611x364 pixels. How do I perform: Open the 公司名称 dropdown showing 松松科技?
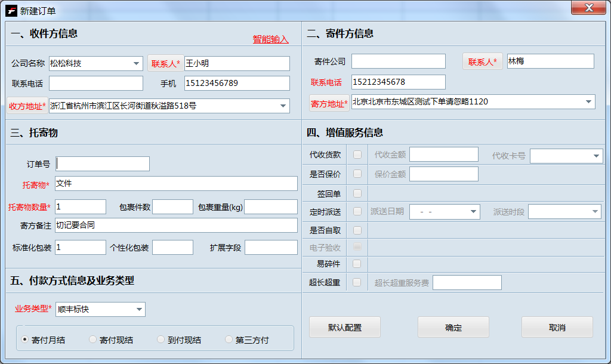tap(136, 63)
